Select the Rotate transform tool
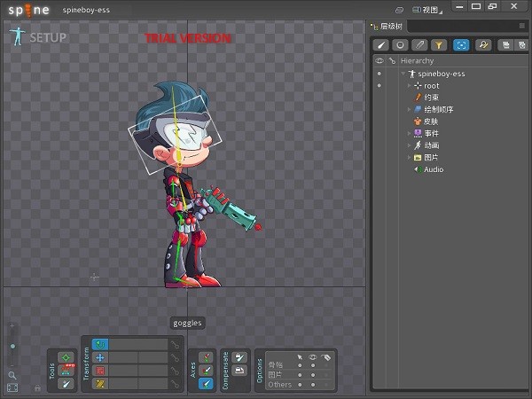The width and height of the screenshot is (532, 399). coord(100,344)
